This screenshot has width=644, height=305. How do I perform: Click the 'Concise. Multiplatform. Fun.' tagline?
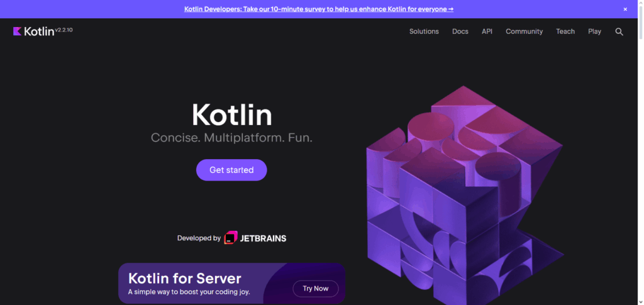(231, 138)
